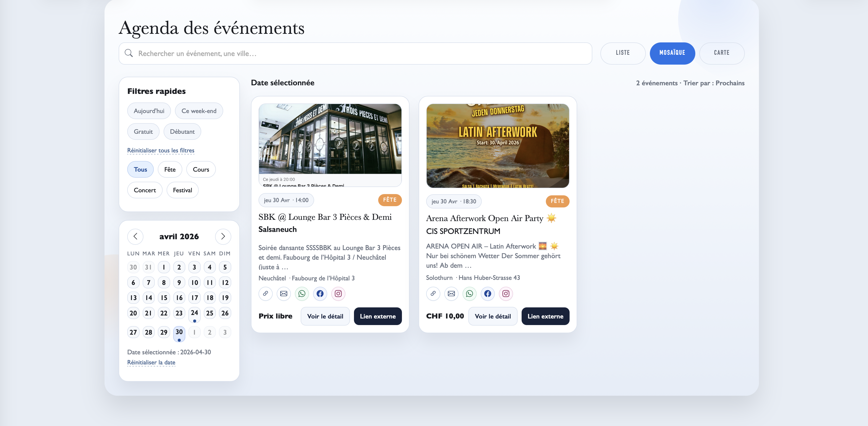Click Réinitialiser la date link
The width and height of the screenshot is (868, 426).
pos(151,362)
